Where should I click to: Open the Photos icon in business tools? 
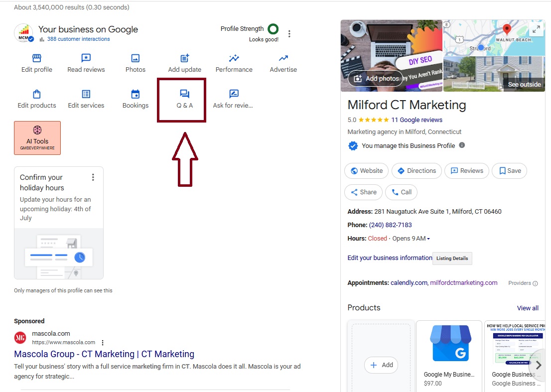click(x=136, y=58)
